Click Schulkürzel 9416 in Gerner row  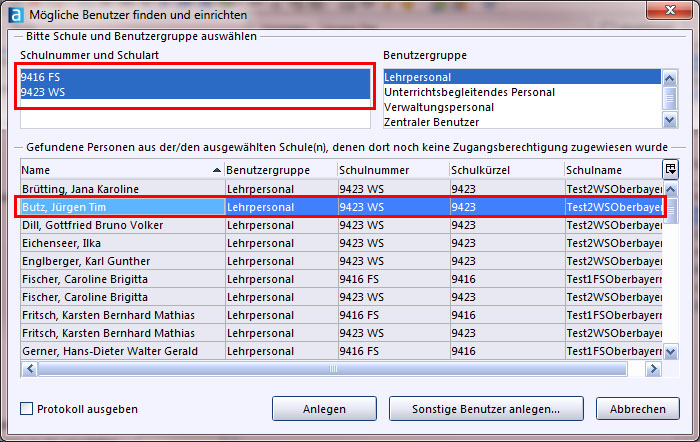click(x=507, y=351)
